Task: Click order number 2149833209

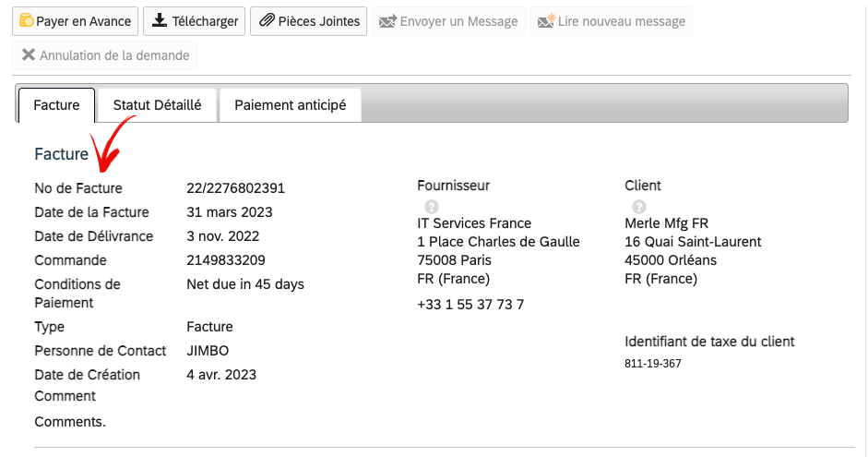Action: pos(226,260)
